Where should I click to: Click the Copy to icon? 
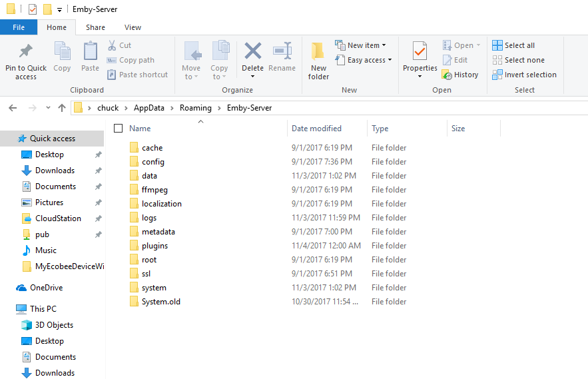[x=221, y=51]
